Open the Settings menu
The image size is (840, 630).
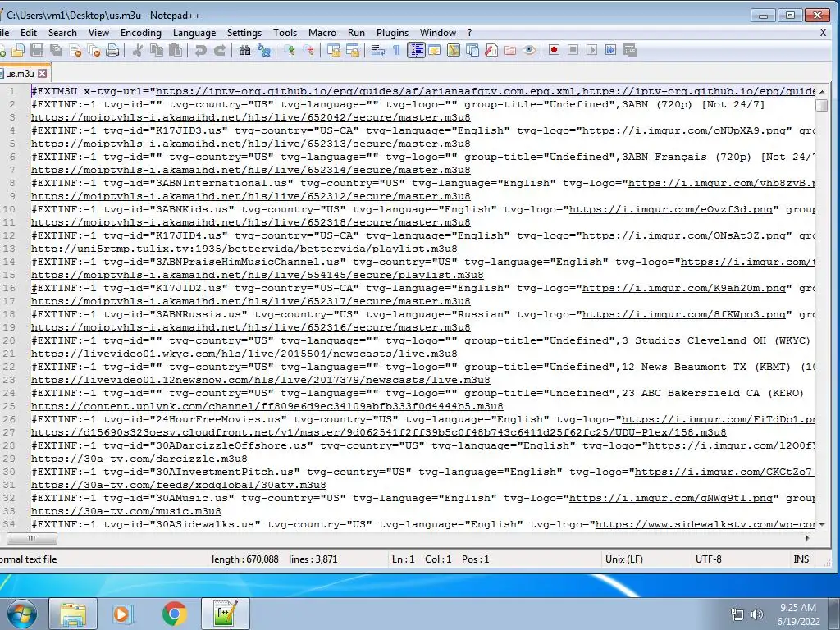click(244, 33)
